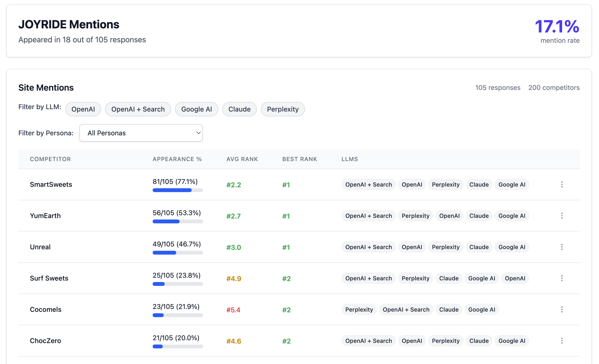
Task: Open the actions menu for SmartSweets row
Action: (x=562, y=185)
